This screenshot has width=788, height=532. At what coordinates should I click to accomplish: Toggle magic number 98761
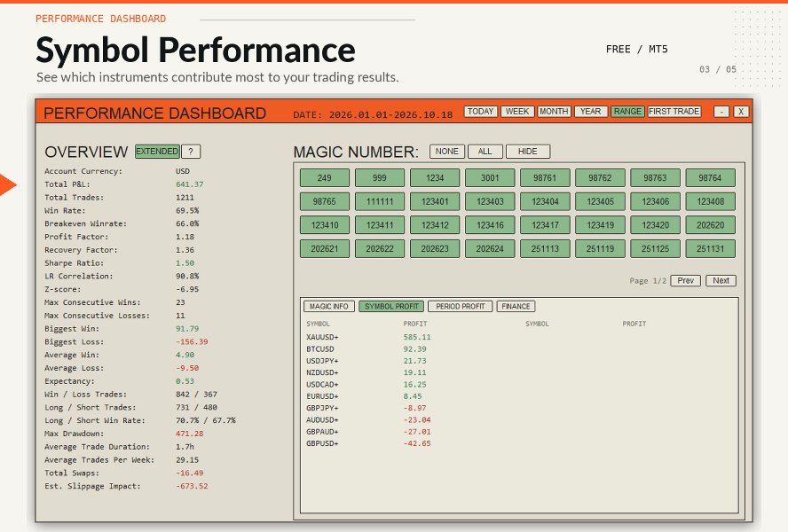[x=545, y=178]
